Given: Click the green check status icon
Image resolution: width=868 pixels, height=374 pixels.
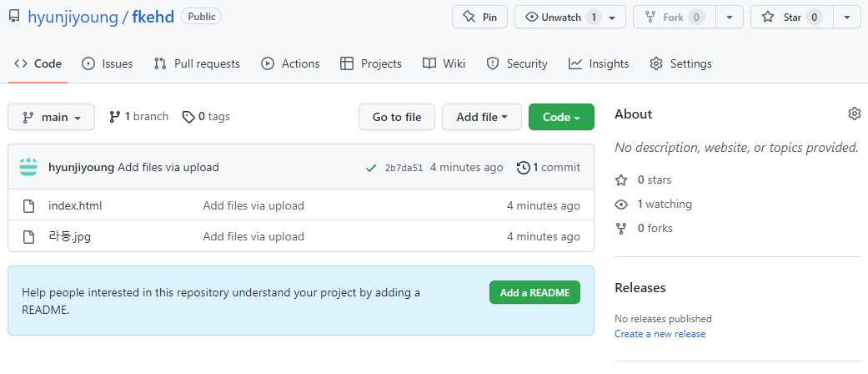Looking at the screenshot, I should click(371, 167).
